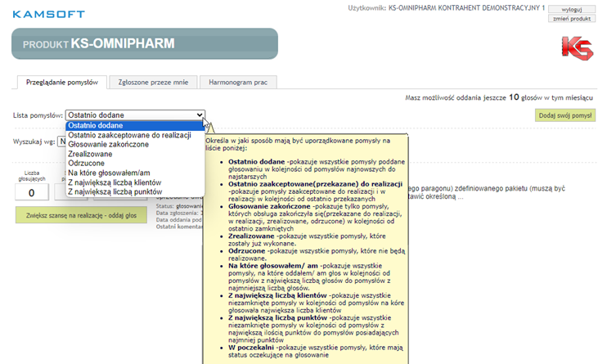Click the Lista pomysłów label
The height and width of the screenshot is (364, 598).
tap(38, 115)
